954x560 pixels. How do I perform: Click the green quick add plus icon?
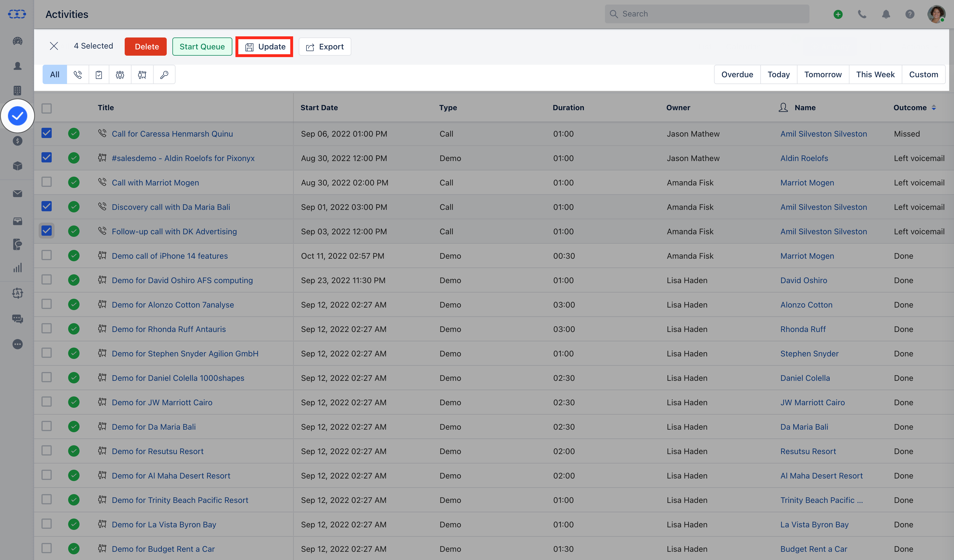click(x=838, y=14)
